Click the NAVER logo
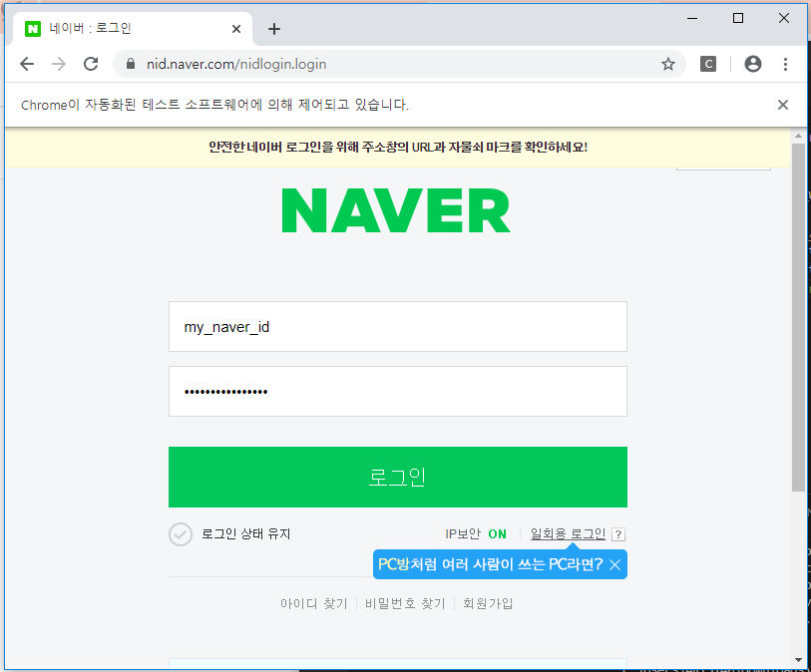Screen dimensions: 811x672 point(396,210)
